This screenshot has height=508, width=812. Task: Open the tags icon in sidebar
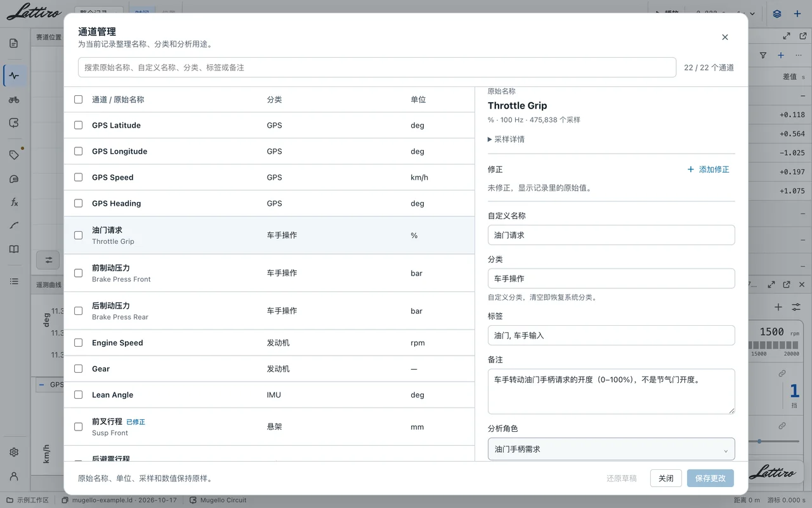[x=14, y=155]
